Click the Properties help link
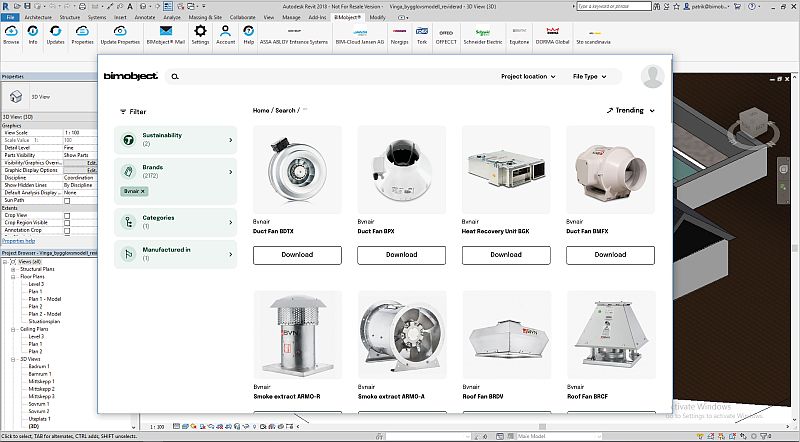The image size is (800, 442). click(x=18, y=241)
